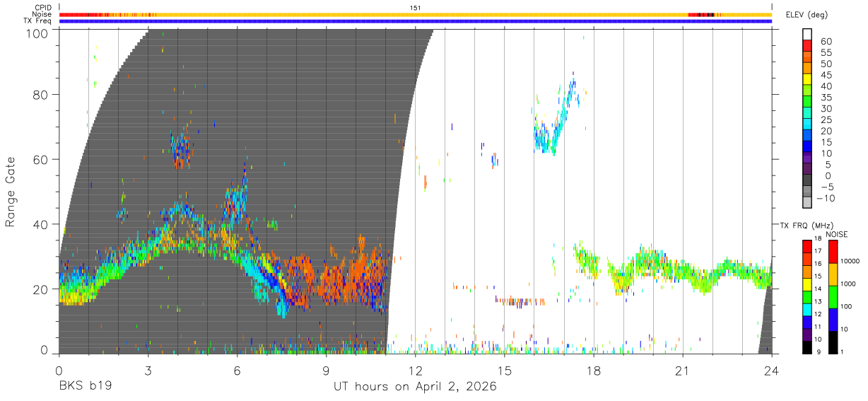The image size is (868, 401).
Task: Click the "100" range gate tick label
Action: [x=37, y=33]
